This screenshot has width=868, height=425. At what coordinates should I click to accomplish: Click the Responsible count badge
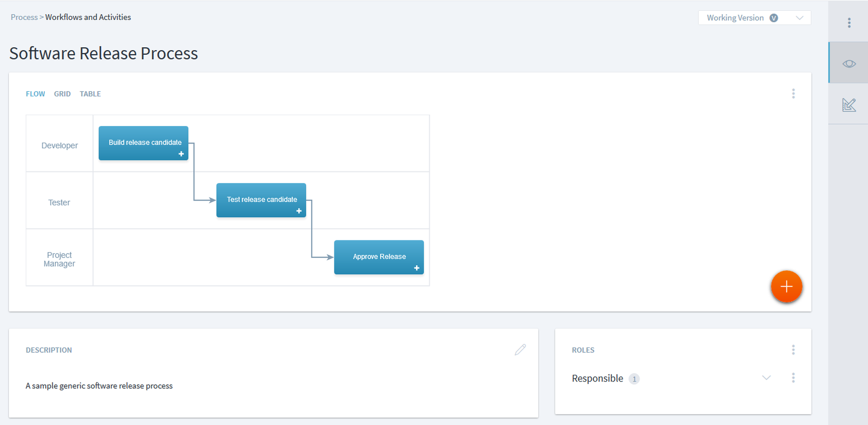[634, 379]
